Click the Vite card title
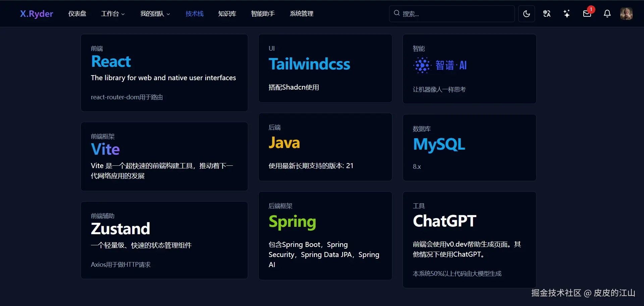Screen dimensions: 644x306 tap(105, 149)
